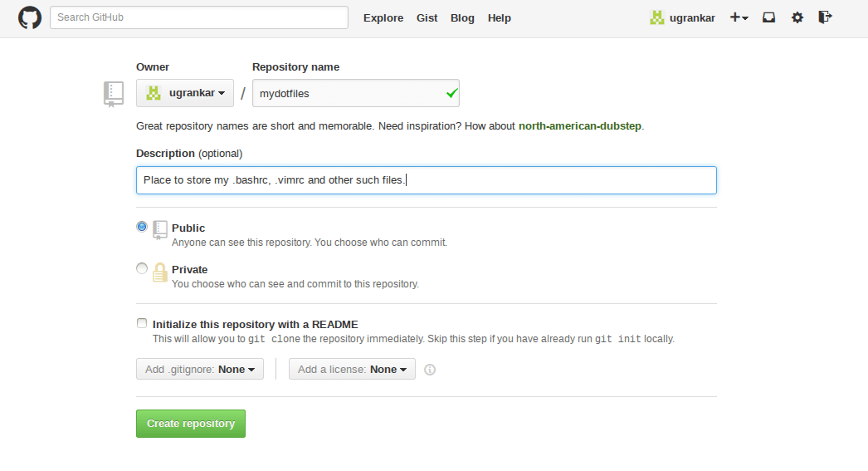Select the Public radio button
The width and height of the screenshot is (868, 471).
click(142, 226)
